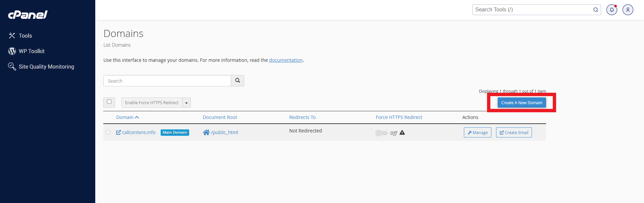Toggle Force HTTPS Redirect switch for callcentere.info

[381, 133]
